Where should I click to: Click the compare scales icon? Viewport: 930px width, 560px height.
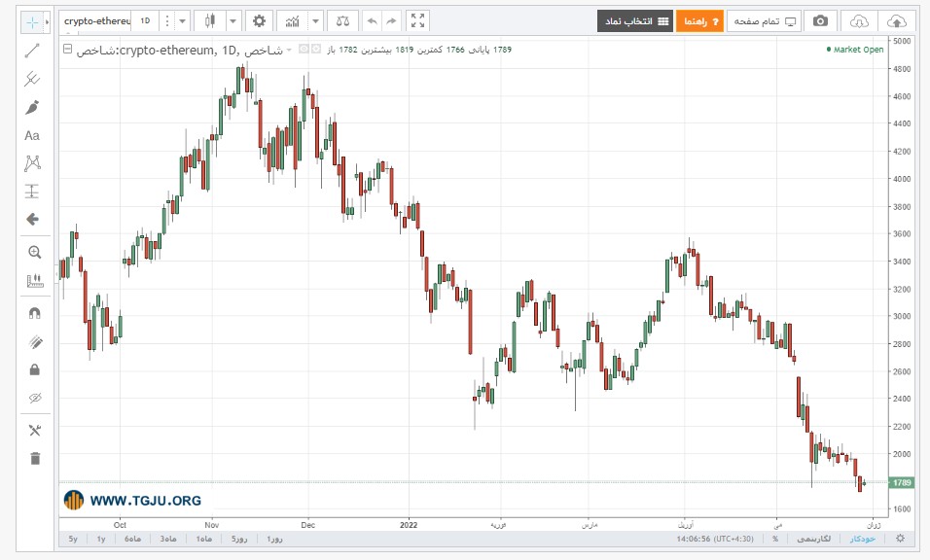click(x=342, y=21)
